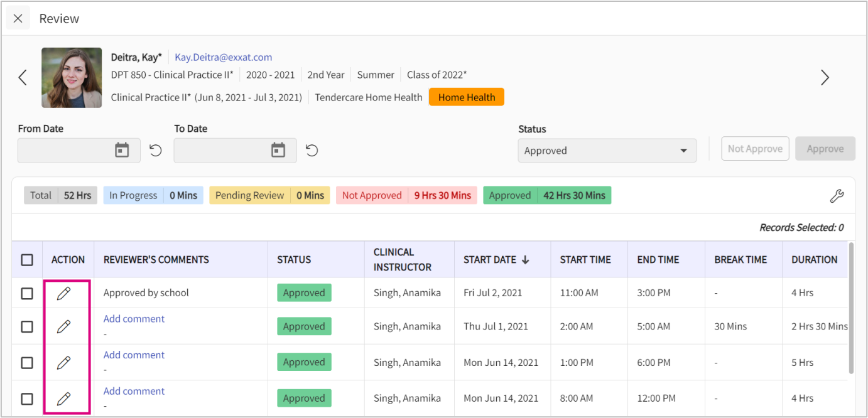Open Kay.Deitra@exxat.com email link
The image size is (868, 418).
(223, 57)
